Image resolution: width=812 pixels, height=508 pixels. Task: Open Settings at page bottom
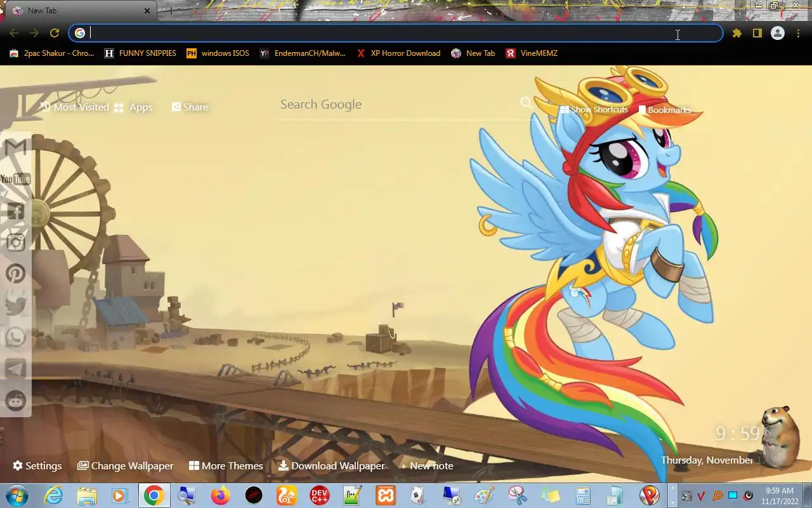tap(37, 466)
